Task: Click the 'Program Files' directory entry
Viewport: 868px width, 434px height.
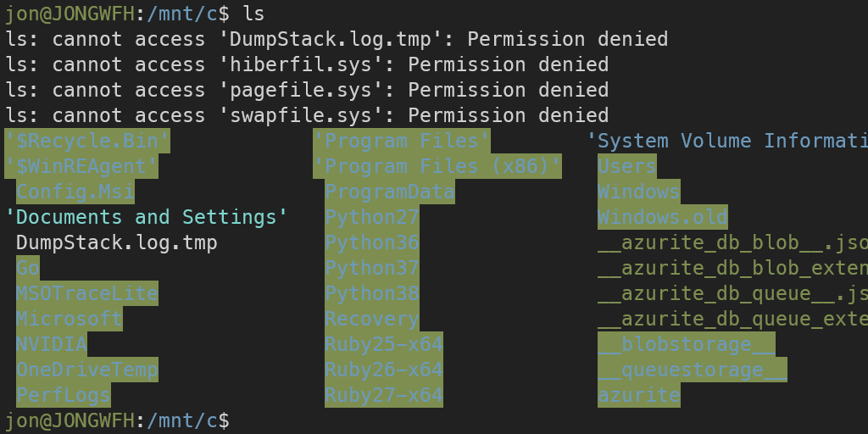Action: [402, 141]
